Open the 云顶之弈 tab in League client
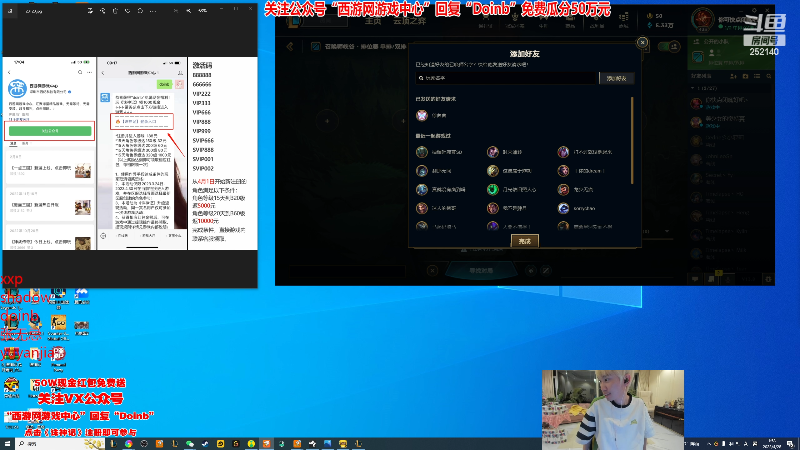 410,21
